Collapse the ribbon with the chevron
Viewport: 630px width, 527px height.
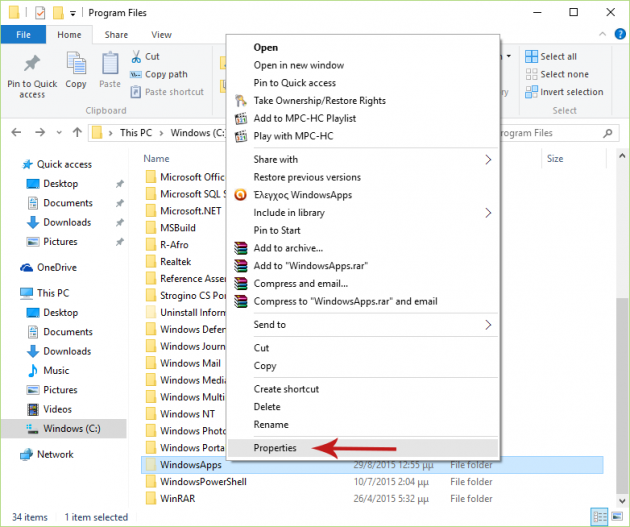(602, 35)
